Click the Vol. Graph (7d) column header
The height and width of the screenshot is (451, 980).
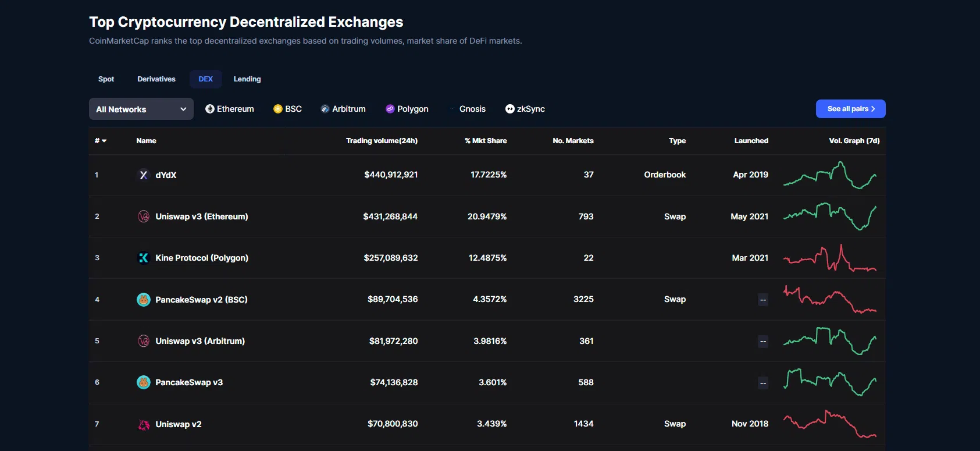(x=854, y=141)
